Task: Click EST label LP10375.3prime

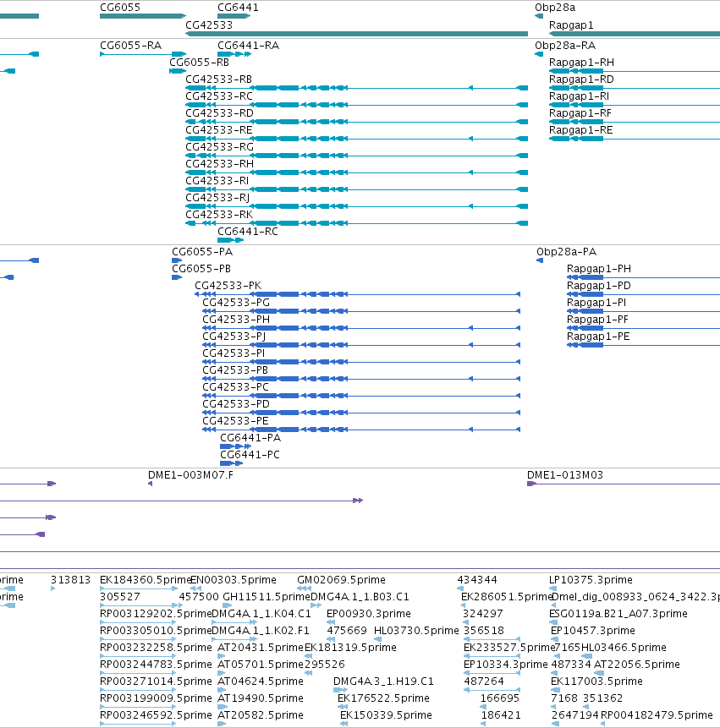Action: 591,580
